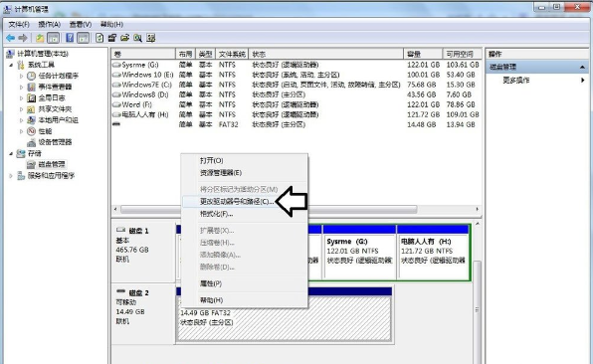Open the 帮助(H) menu in menu bar
Viewport: 593px width, 364px height.
tap(111, 24)
